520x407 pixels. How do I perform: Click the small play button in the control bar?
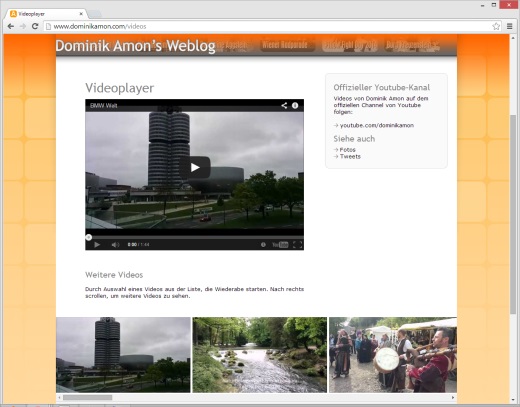[97, 245]
